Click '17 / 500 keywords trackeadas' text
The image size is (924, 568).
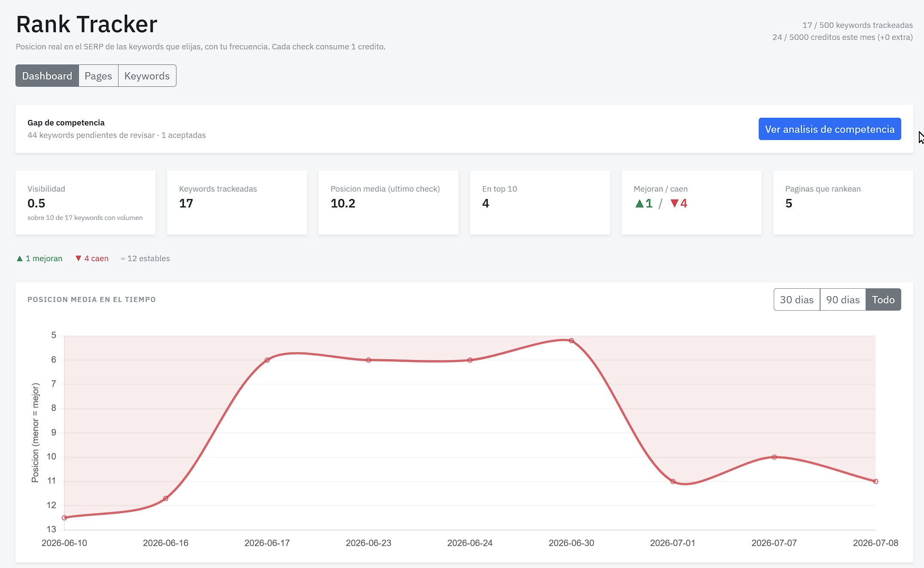857,25
